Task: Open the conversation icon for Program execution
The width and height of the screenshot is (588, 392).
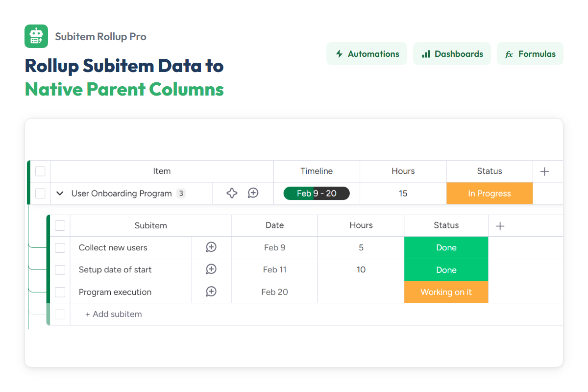Action: [211, 292]
